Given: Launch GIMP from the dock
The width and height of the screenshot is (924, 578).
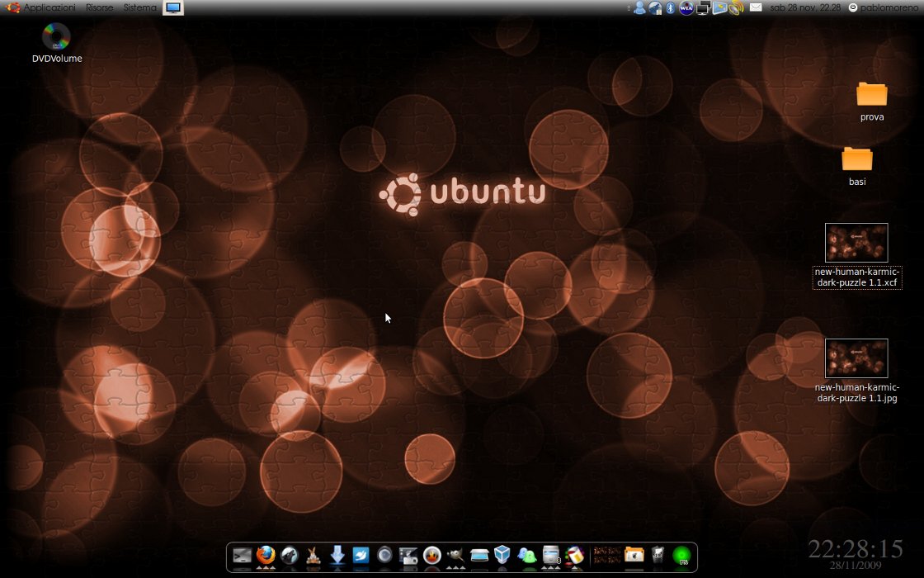Looking at the screenshot, I should pos(455,556).
